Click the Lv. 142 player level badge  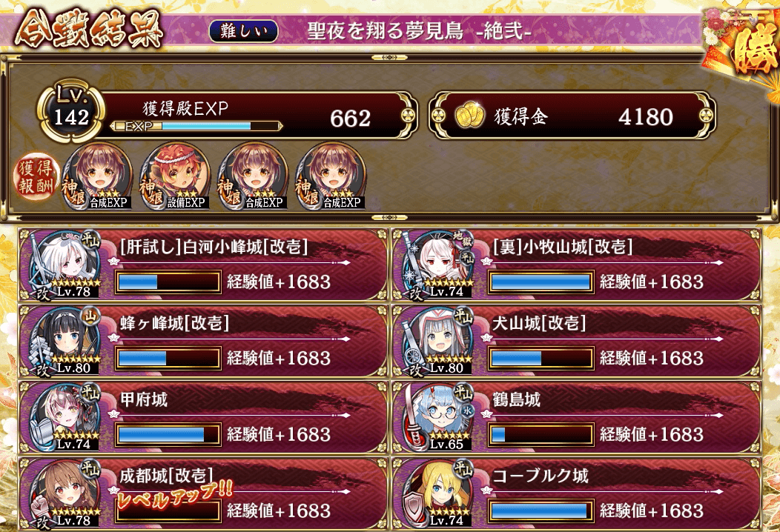(72, 110)
